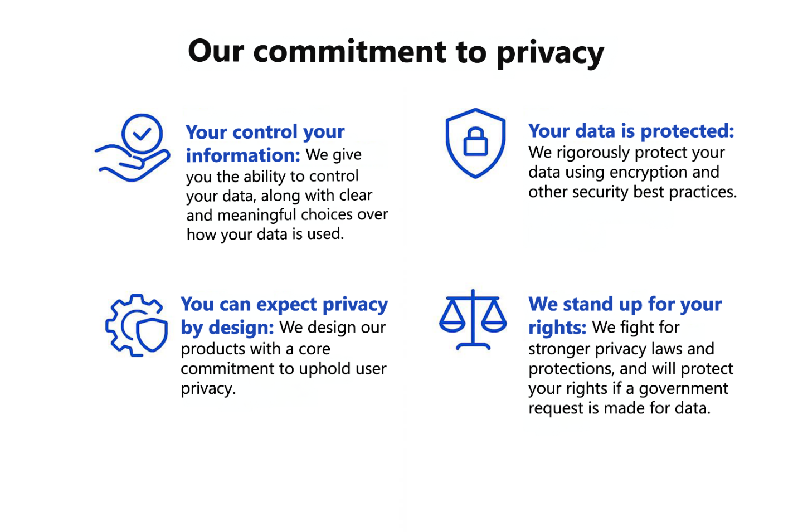Click the padlock inside the shield icon
The height and width of the screenshot is (532, 798).
tap(475, 141)
